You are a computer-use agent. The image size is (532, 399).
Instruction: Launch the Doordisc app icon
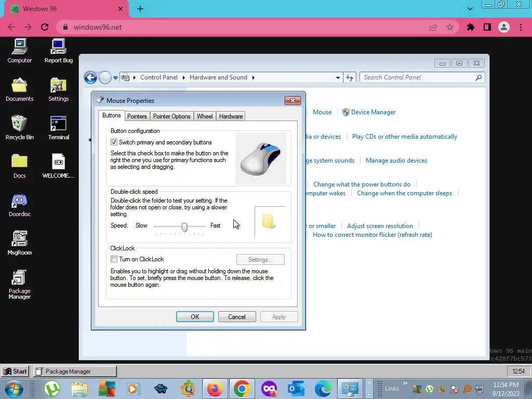[x=19, y=205]
